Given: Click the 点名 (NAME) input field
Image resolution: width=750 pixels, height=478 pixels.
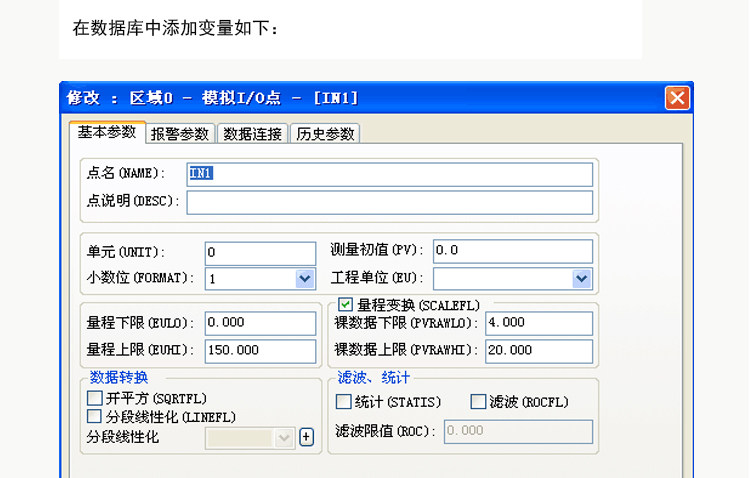Looking at the screenshot, I should [x=390, y=175].
